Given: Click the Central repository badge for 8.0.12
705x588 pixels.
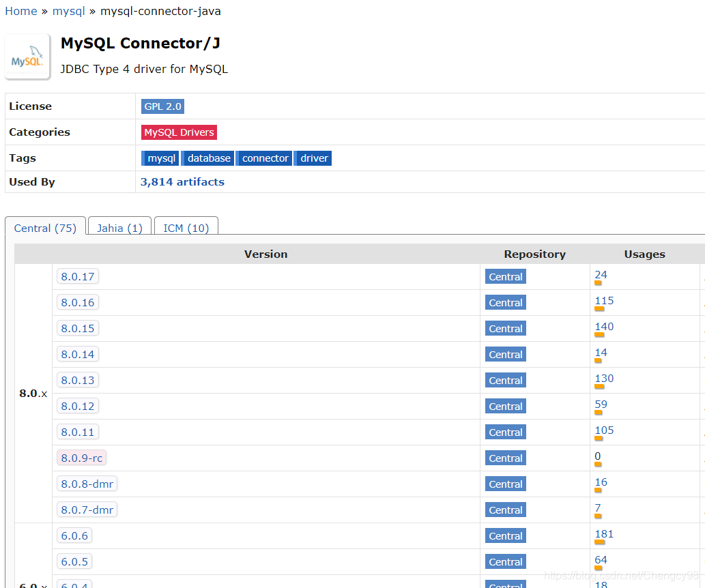Looking at the screenshot, I should coord(506,407).
